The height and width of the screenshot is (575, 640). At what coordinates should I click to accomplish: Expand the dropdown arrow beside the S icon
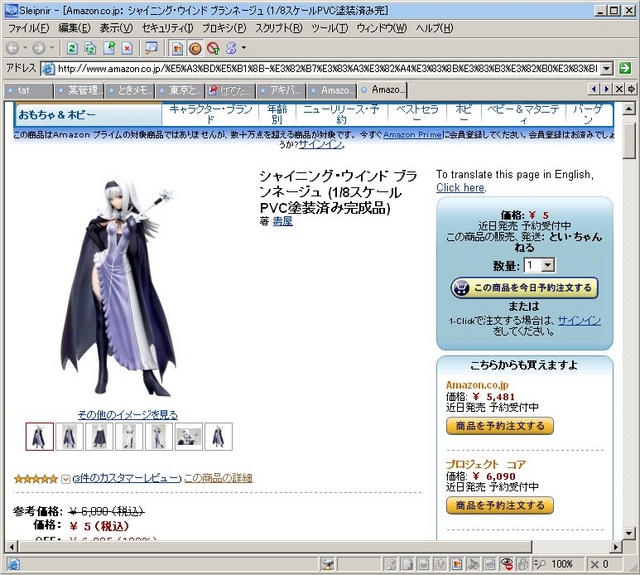244,48
